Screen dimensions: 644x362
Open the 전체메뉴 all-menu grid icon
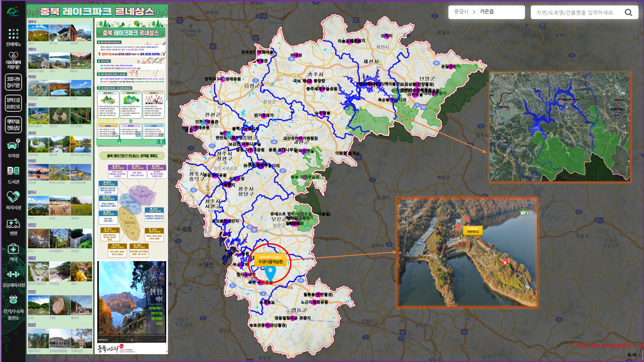pos(13,35)
